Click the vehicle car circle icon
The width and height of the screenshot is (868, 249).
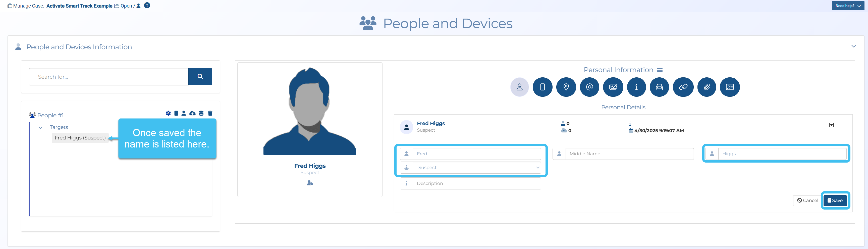(659, 87)
